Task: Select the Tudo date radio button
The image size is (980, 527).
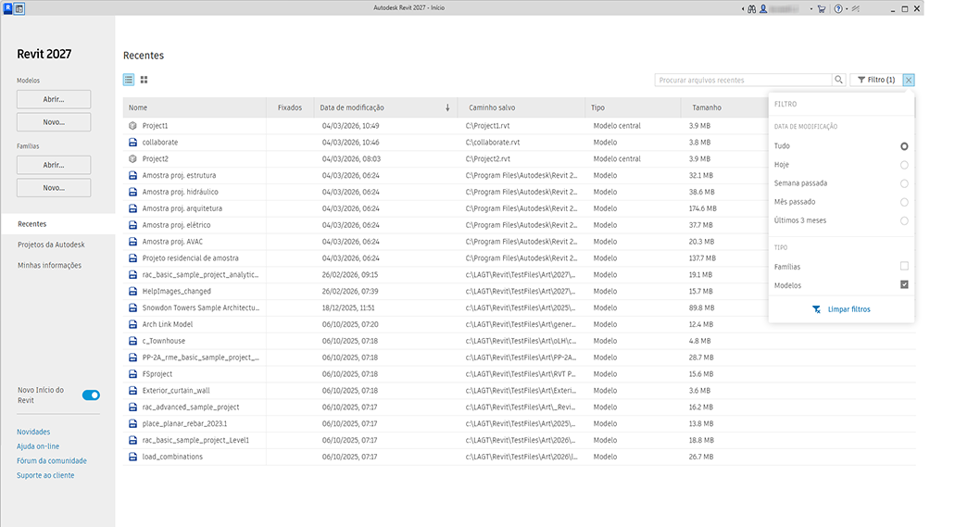Action: 904,146
